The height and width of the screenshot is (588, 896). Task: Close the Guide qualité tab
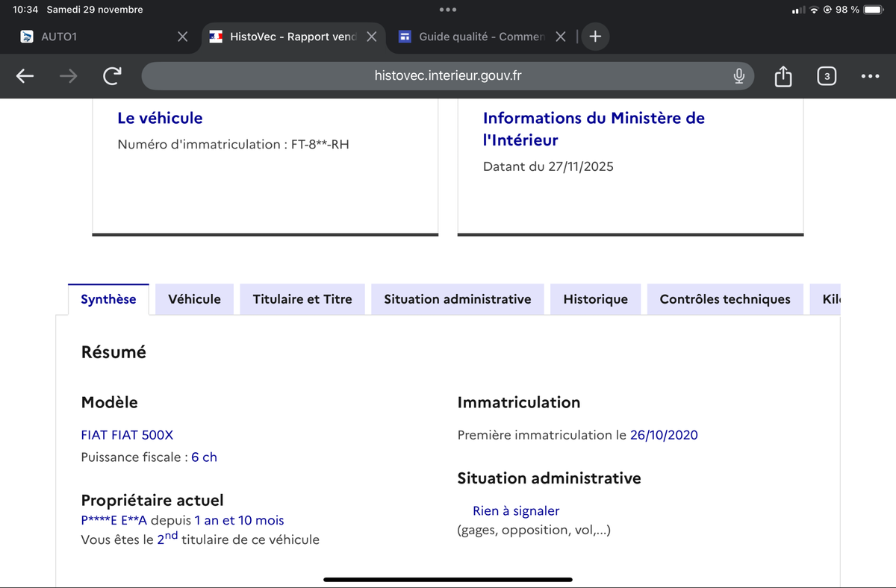561,37
